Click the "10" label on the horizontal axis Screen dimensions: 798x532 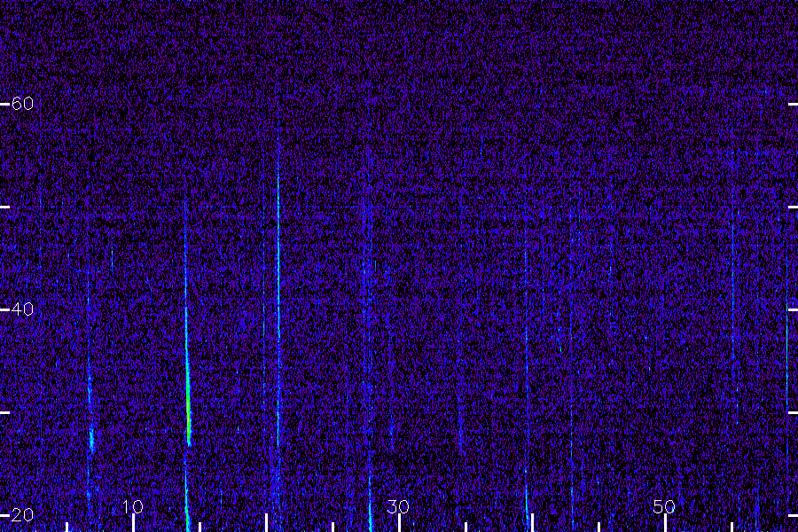(133, 506)
